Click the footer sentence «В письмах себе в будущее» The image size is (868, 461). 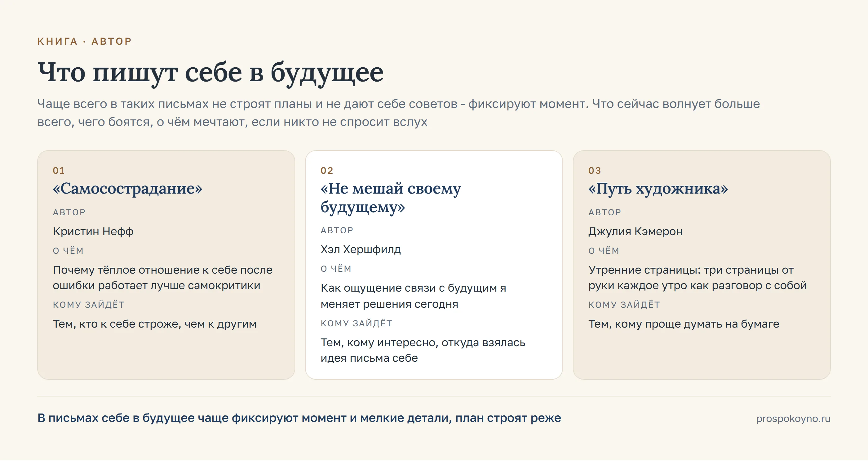[x=299, y=418]
